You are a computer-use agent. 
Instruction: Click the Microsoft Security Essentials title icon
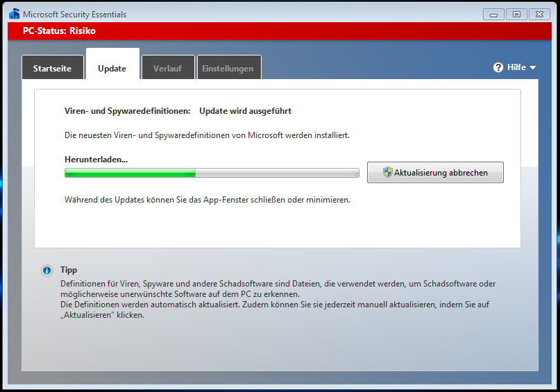click(15, 14)
